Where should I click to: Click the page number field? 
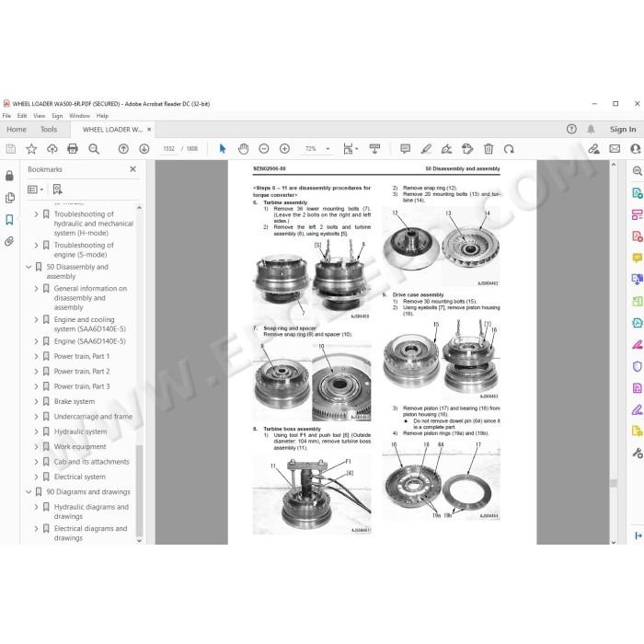pyautogui.click(x=168, y=149)
